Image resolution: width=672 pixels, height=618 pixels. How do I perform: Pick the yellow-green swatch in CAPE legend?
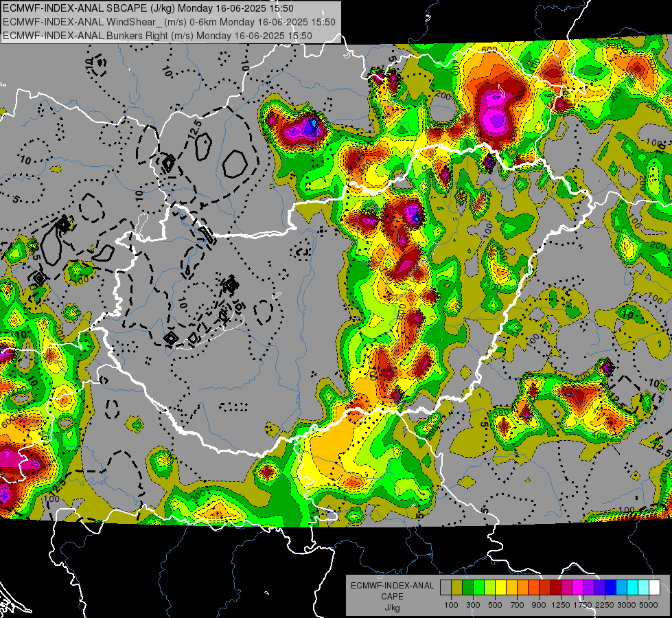(x=489, y=588)
